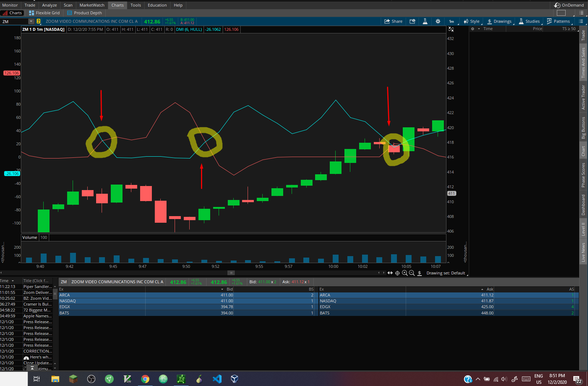Open the Tools tab
Viewport: 588px width, 386px height.
[136, 5]
